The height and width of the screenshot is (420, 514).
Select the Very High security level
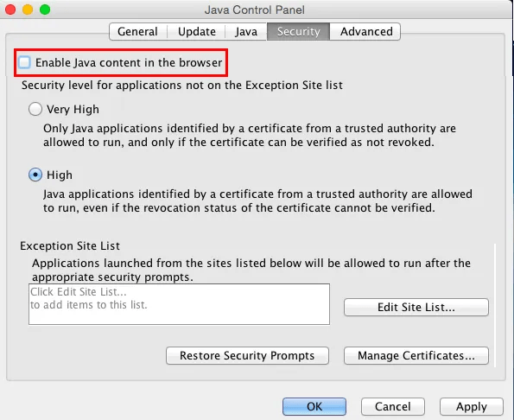click(35, 109)
